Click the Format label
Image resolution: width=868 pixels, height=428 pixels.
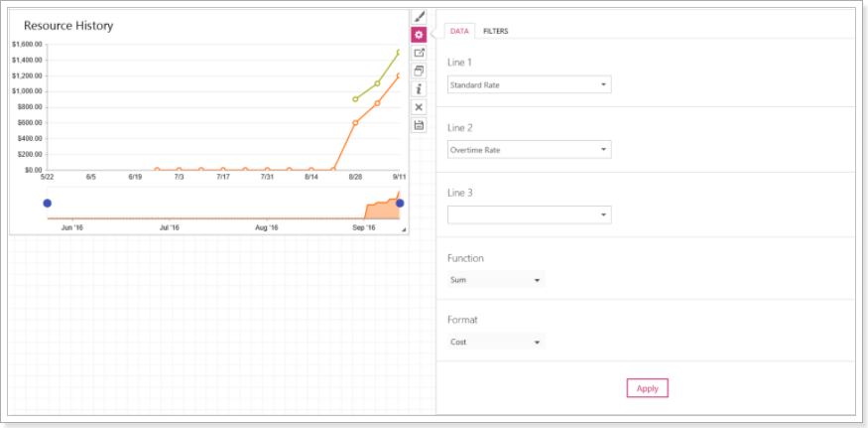click(x=462, y=320)
